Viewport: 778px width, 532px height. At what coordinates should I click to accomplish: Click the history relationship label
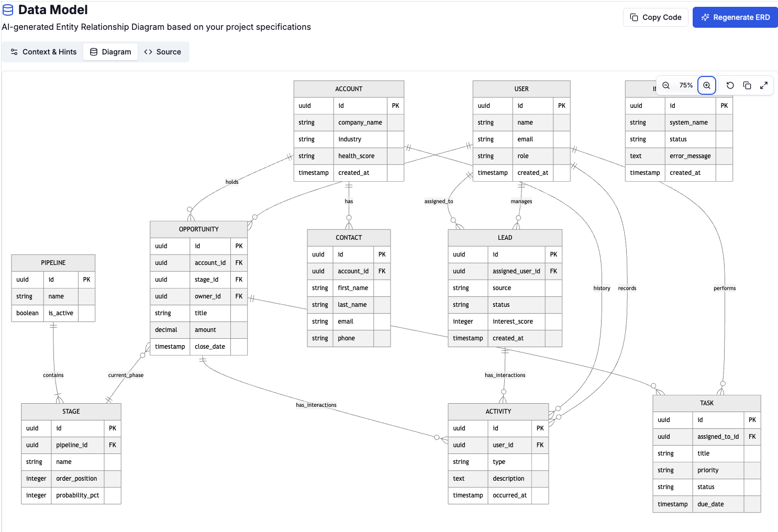(602, 289)
